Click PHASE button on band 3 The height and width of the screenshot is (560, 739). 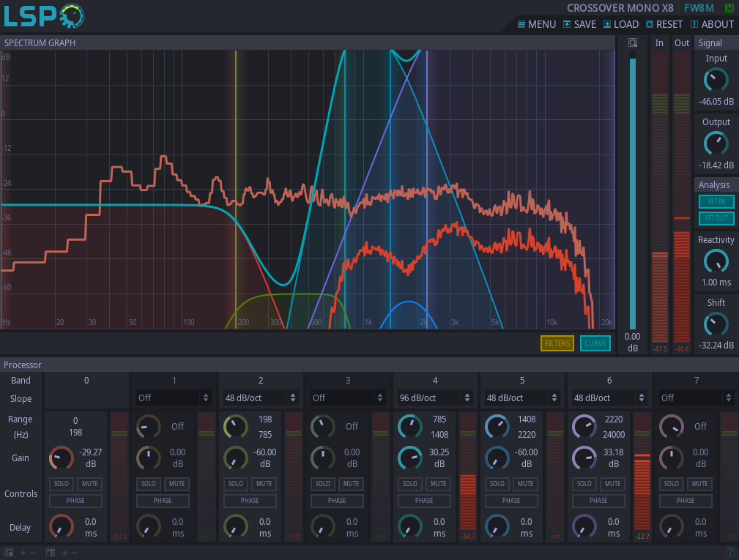click(x=337, y=501)
